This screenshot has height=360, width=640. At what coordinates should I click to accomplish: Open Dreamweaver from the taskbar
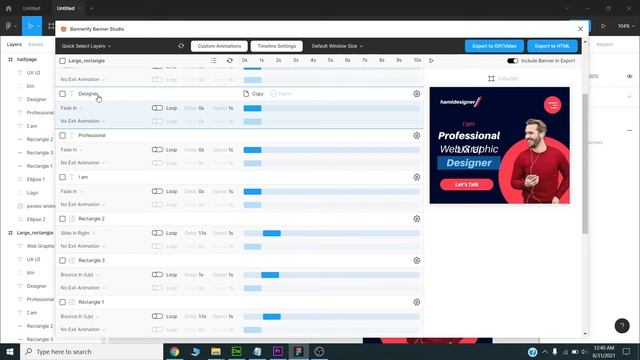point(236,351)
